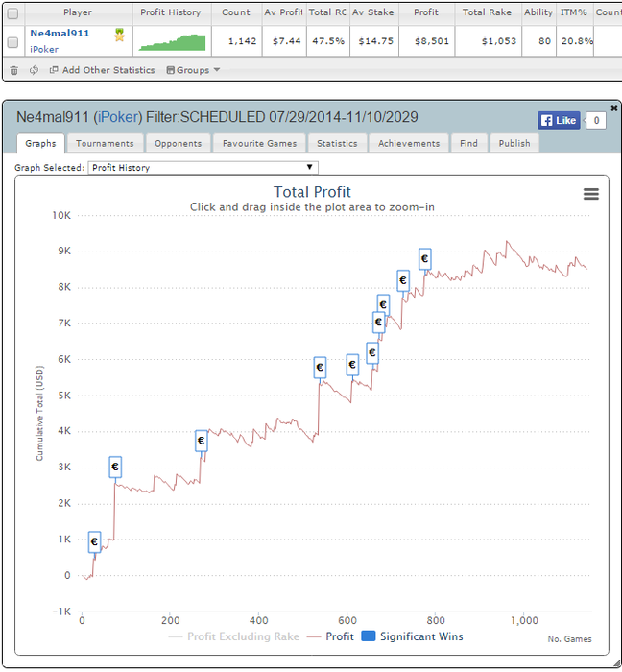
Task: Sort by the Player column header
Action: 78,12
